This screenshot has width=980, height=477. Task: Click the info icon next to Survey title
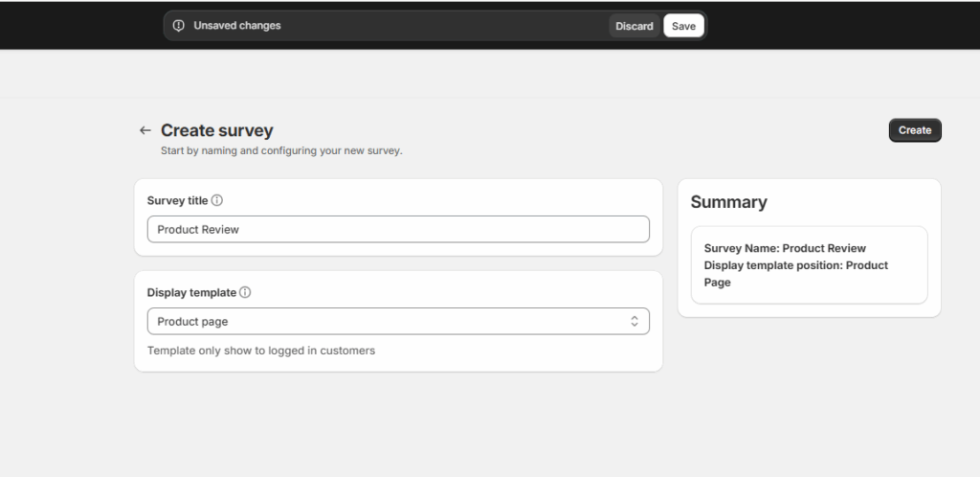point(217,200)
